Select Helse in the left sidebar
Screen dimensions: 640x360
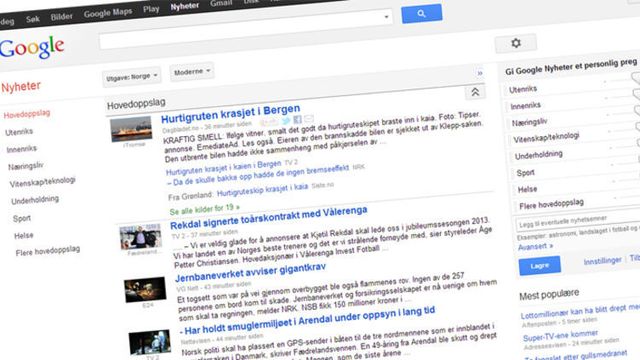click(x=24, y=236)
